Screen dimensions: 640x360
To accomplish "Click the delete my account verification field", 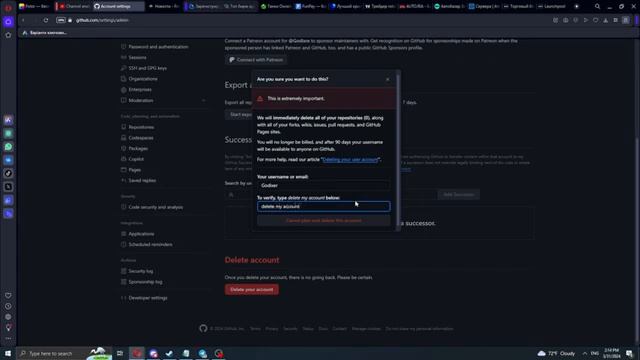I will [x=323, y=207].
